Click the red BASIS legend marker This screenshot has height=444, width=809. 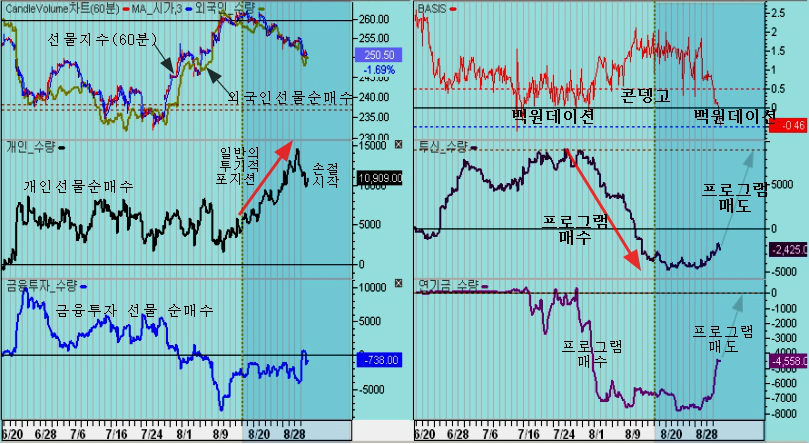pos(453,9)
